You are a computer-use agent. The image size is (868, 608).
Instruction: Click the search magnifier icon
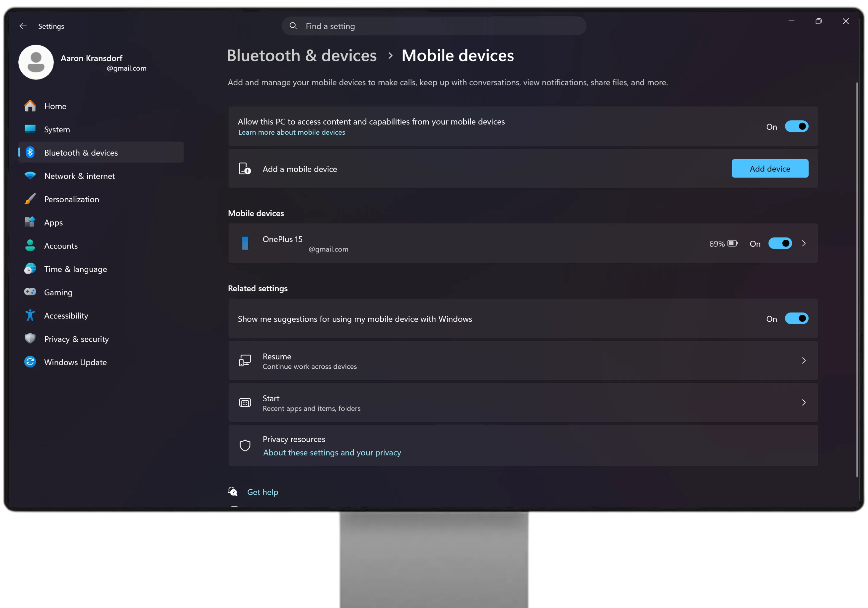click(x=293, y=26)
